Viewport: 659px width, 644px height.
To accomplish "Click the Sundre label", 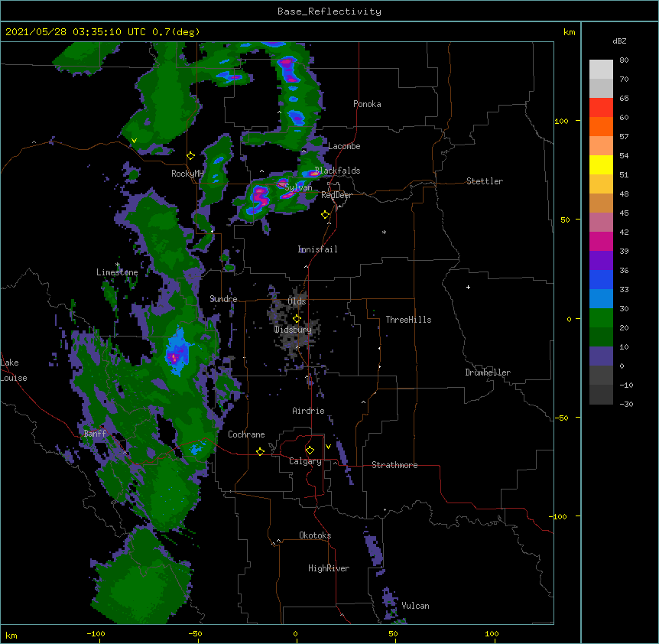I will coord(223,299).
